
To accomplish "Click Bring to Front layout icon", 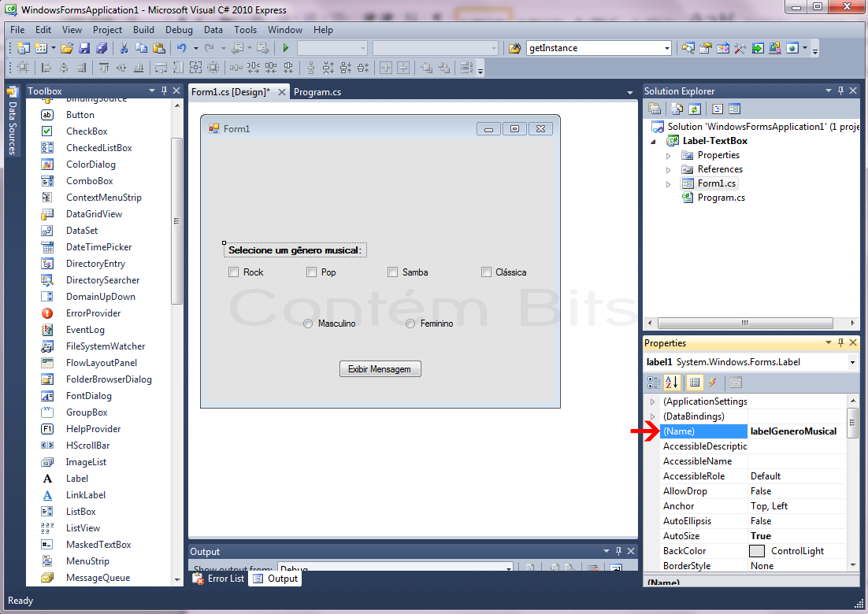I will [x=426, y=68].
